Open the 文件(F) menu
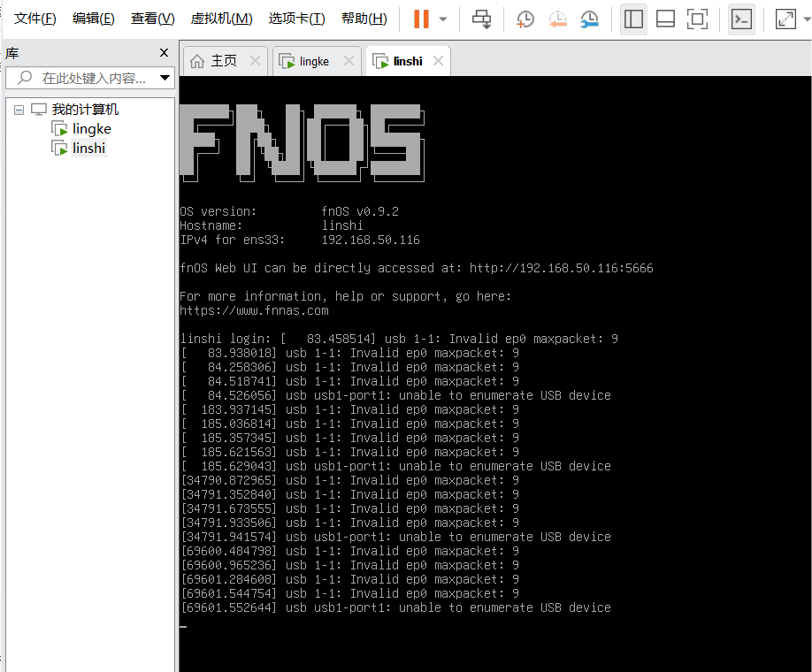812x672 pixels. click(35, 19)
